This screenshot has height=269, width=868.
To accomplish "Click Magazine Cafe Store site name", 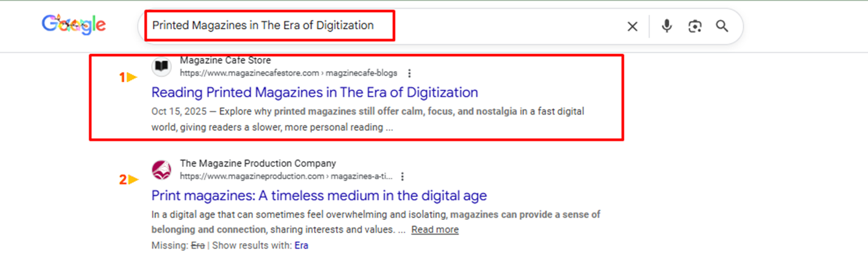I will tap(225, 60).
